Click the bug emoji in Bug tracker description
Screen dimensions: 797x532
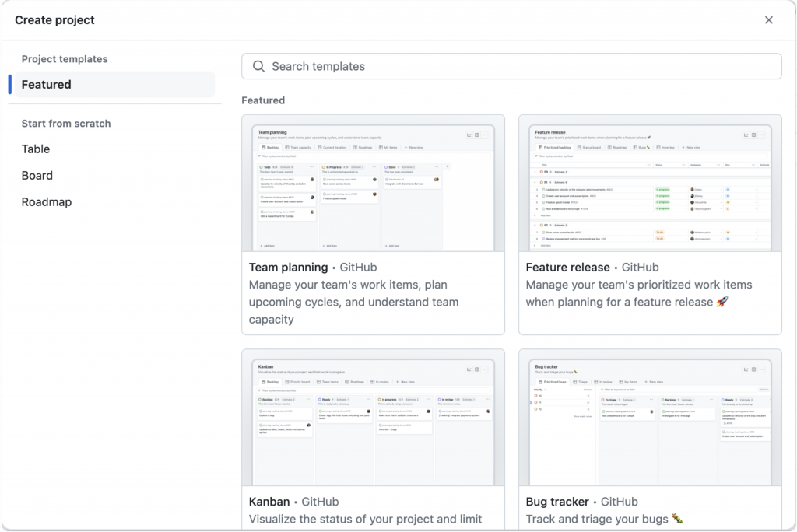pos(677,519)
